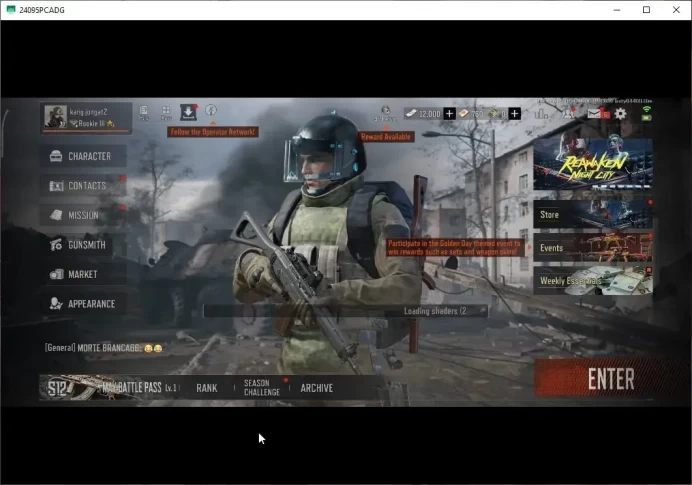Add cash using plus next to 12,000
Image resolution: width=692 pixels, height=485 pixels.
(x=449, y=114)
